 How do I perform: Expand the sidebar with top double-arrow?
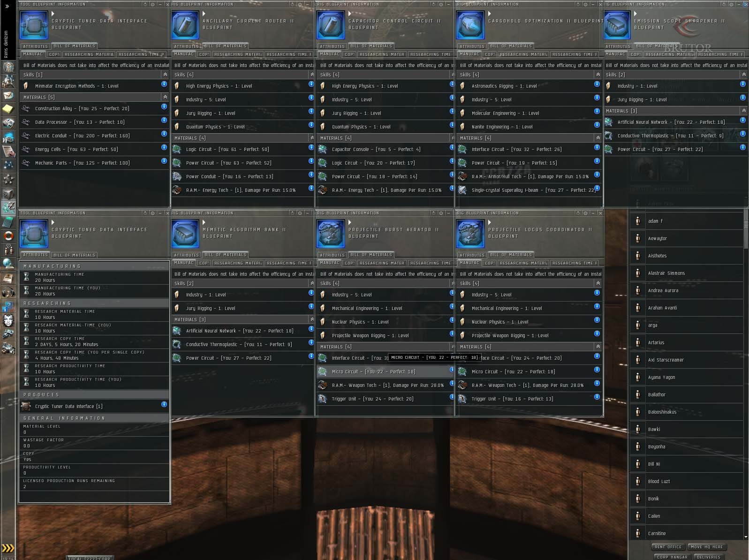point(7,7)
